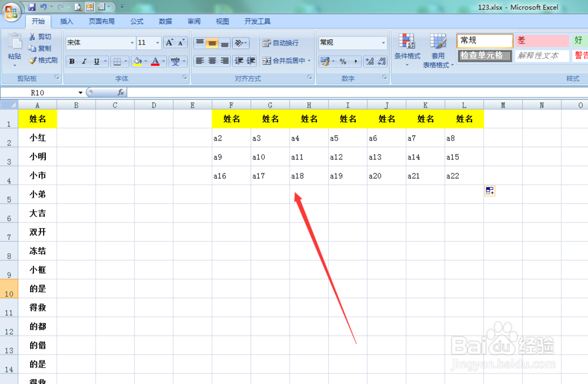588x384 pixels.
Task: Open the Office button menu
Action: [x=11, y=12]
